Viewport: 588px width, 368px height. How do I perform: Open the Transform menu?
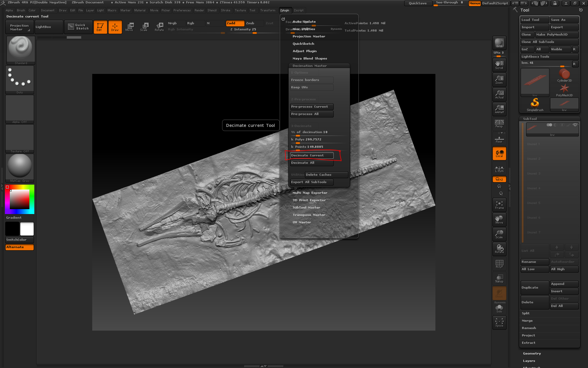pos(267,10)
